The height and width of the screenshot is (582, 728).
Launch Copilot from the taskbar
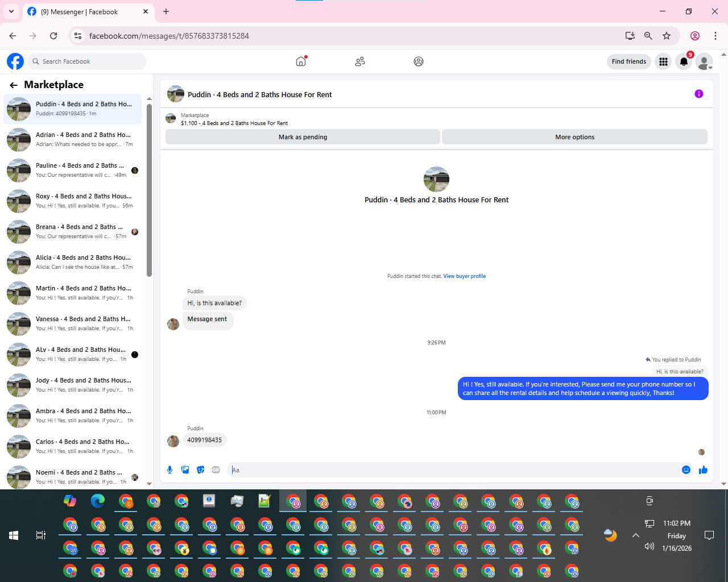pyautogui.click(x=70, y=501)
